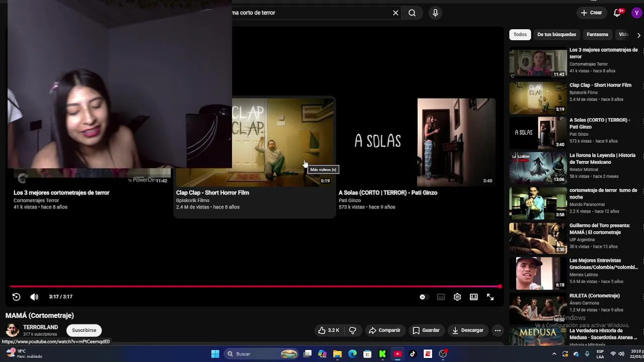This screenshot has width=644, height=362.
Task: Open Microsoft Edge from the taskbar
Action: click(353, 354)
